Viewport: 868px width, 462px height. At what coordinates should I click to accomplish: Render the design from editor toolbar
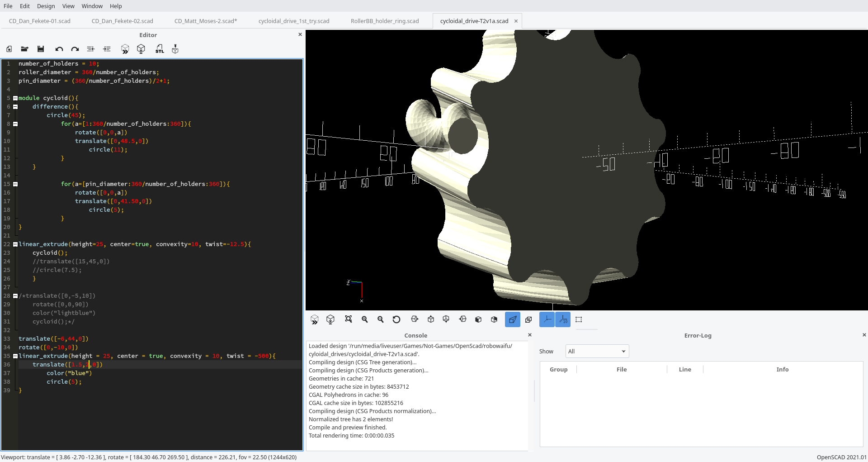click(x=141, y=49)
